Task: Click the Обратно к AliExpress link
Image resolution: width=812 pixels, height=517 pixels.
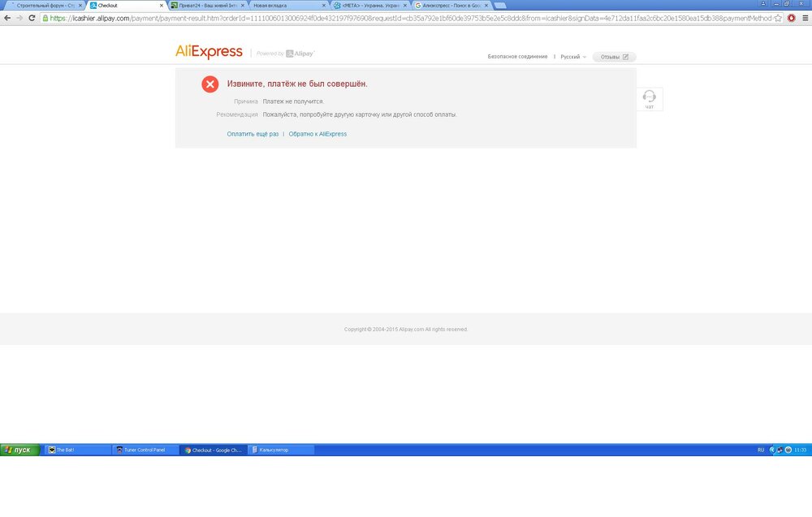Action: click(317, 134)
